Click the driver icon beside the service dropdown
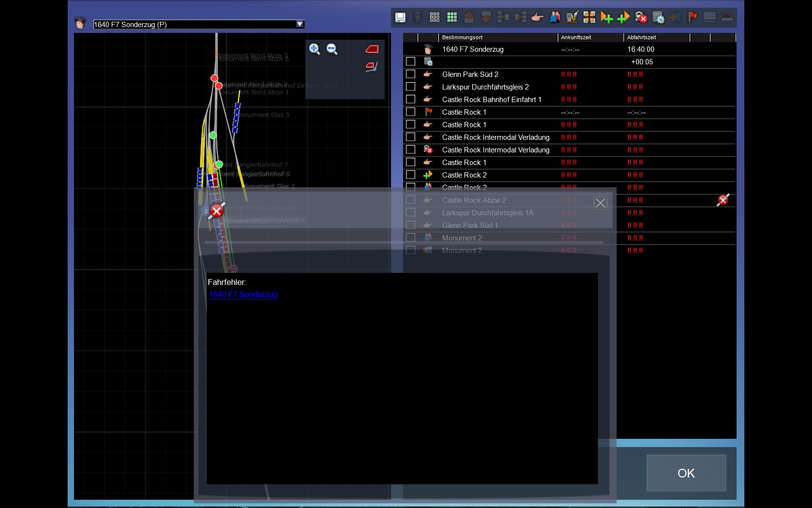The image size is (812, 508). [80, 23]
